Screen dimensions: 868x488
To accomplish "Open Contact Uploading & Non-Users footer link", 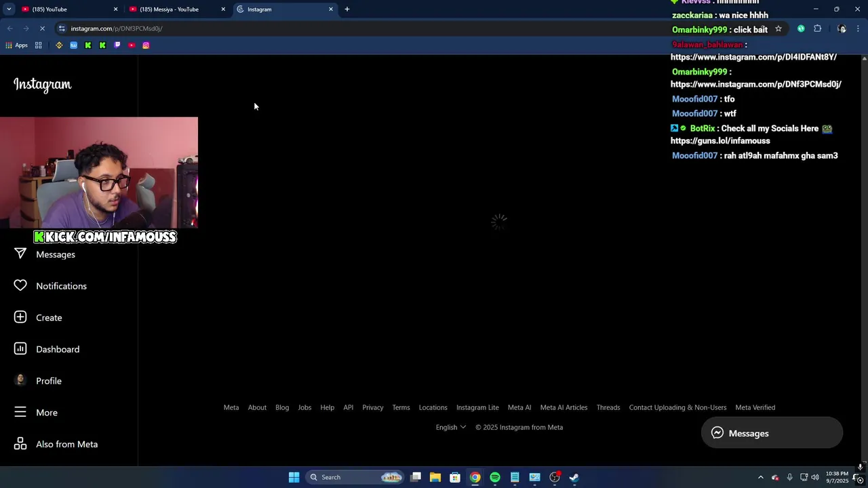I will (677, 407).
